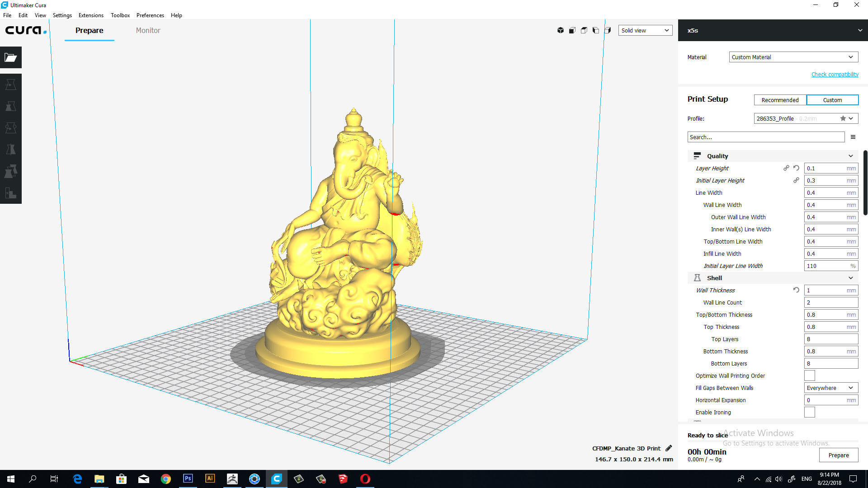Select the Per Model Settings tool
Viewport: 868px width, 488px height.
click(x=11, y=171)
